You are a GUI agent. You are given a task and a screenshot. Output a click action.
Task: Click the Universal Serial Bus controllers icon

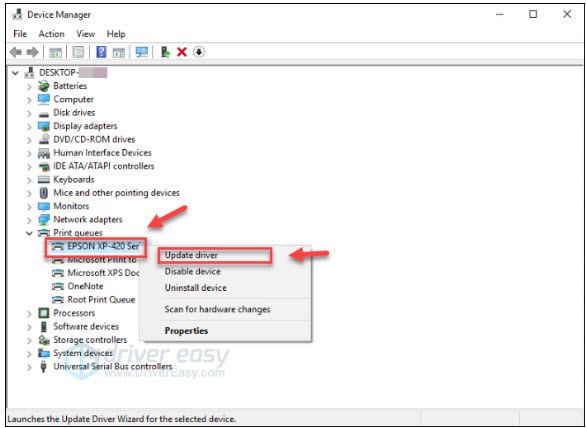(44, 367)
